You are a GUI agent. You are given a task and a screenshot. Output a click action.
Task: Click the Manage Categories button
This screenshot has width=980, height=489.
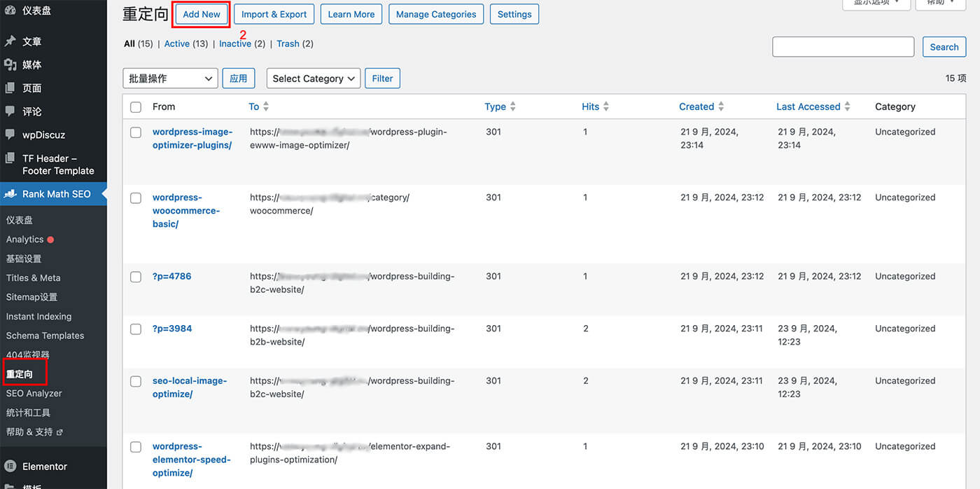[x=436, y=14]
